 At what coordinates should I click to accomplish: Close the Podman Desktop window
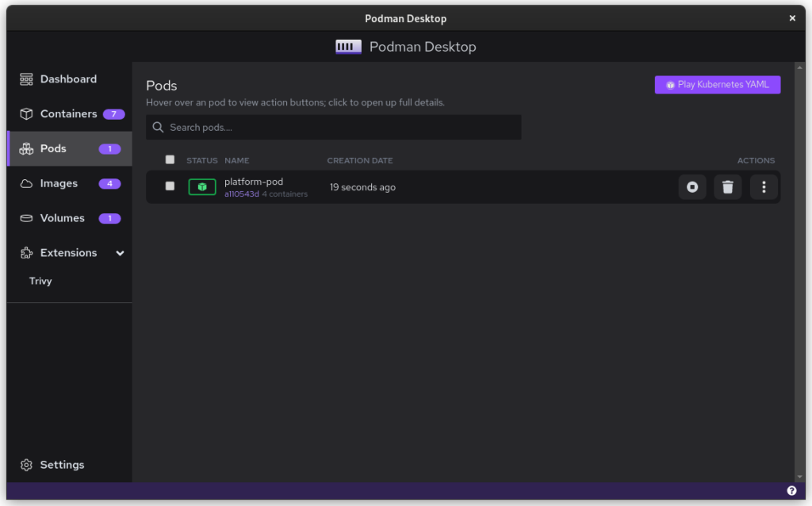click(x=792, y=18)
